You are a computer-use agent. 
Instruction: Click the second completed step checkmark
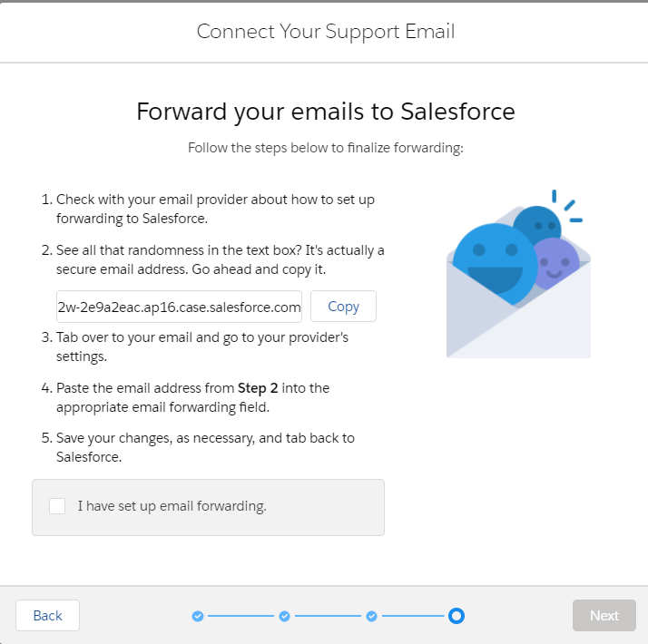pyautogui.click(x=284, y=617)
